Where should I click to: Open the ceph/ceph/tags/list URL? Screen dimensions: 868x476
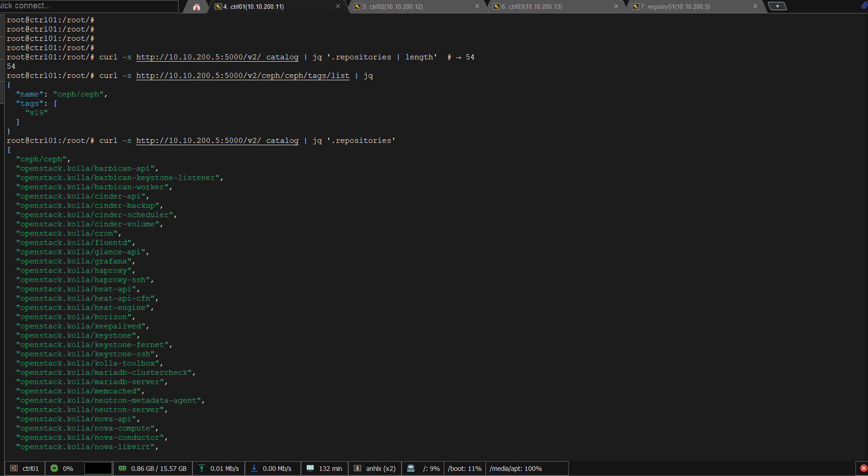(243, 76)
